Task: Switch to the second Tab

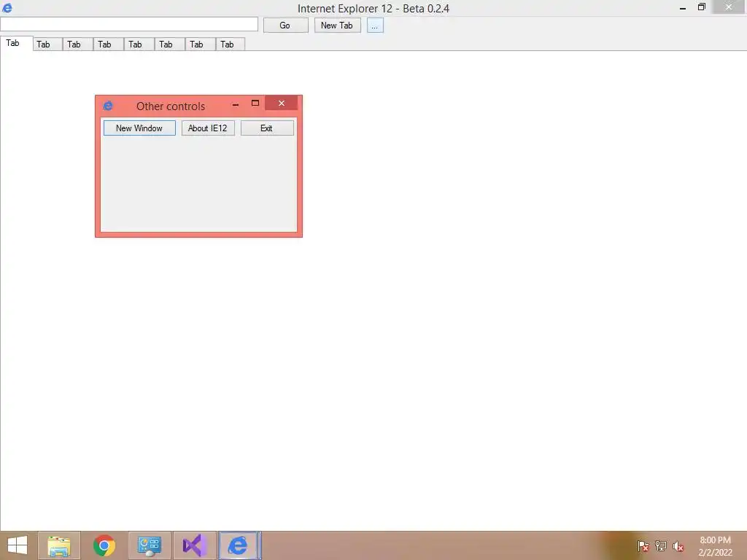Action: [47, 44]
